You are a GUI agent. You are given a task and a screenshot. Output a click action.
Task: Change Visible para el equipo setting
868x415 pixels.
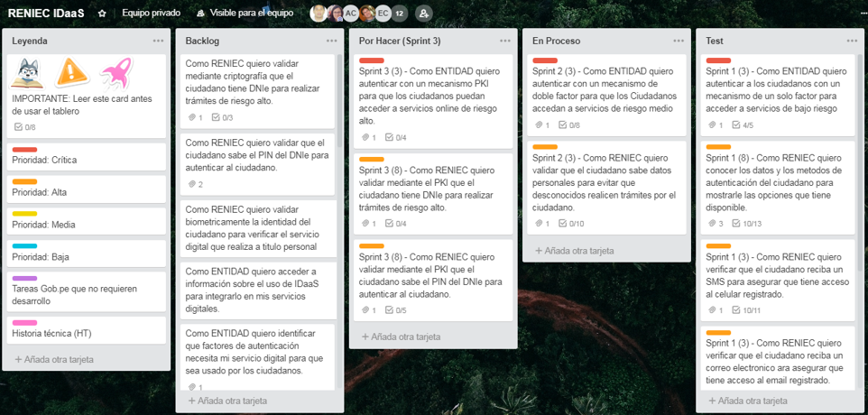click(x=245, y=14)
